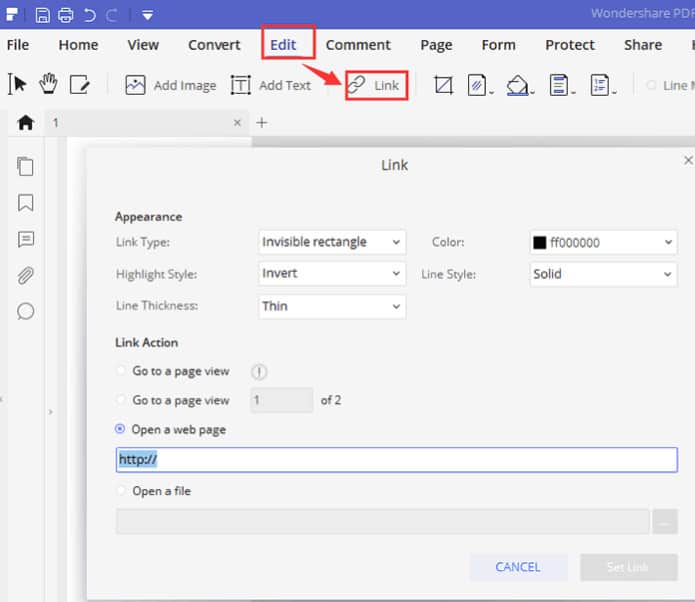
Task: Open the Page tab
Action: (x=437, y=45)
